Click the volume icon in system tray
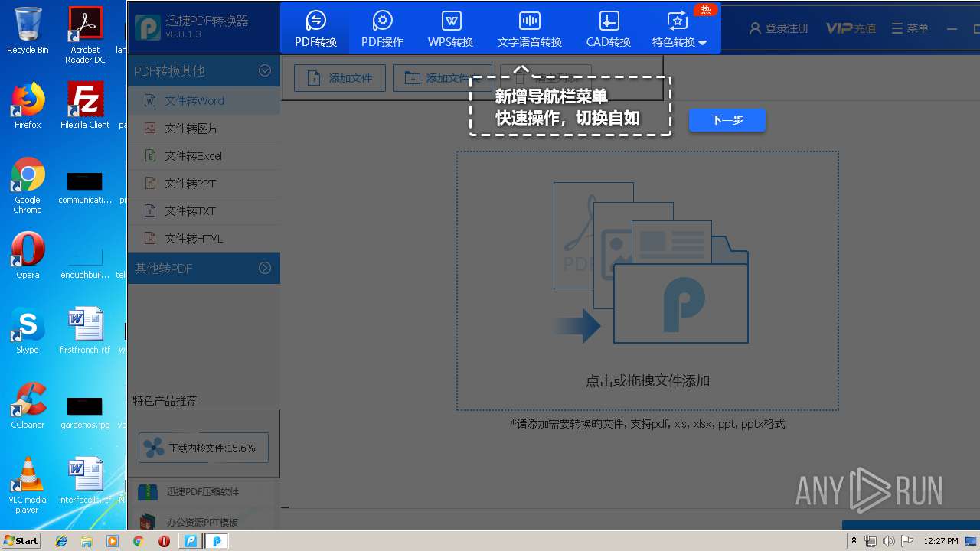 889,541
